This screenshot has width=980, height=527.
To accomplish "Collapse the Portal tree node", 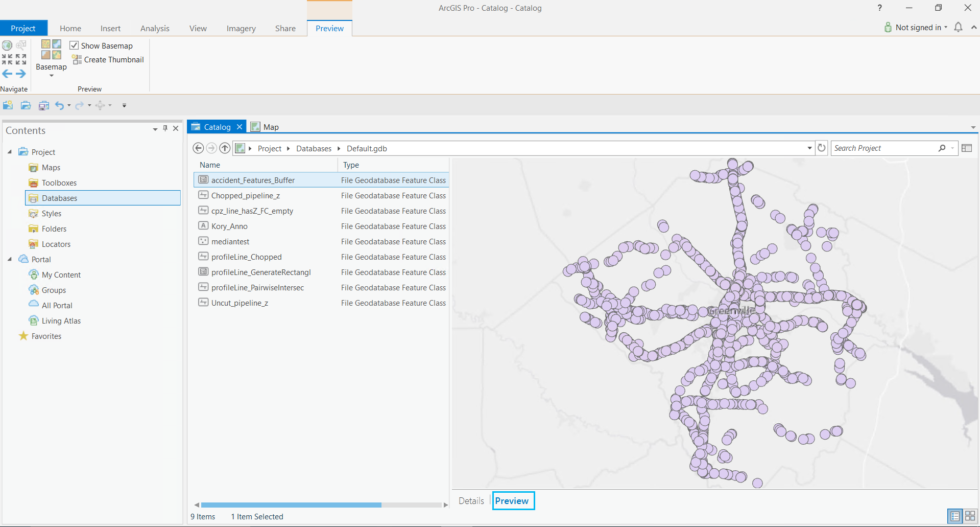I will pyautogui.click(x=10, y=259).
